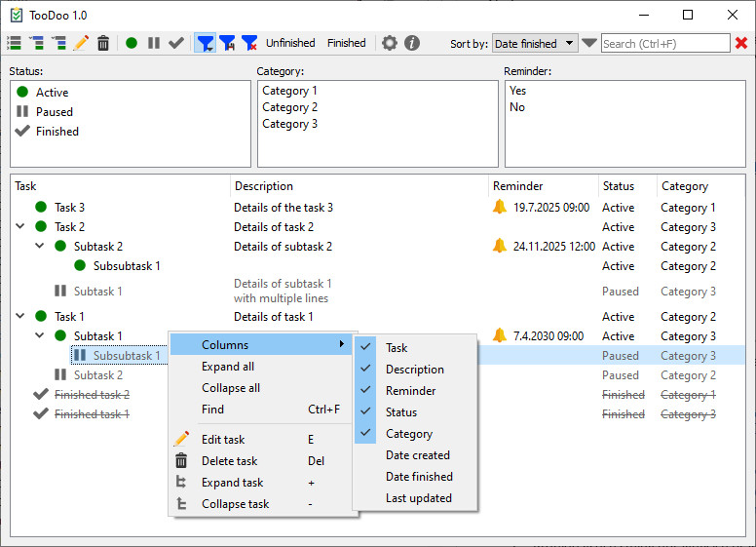
Task: Click the tree icon beside Collapse task
Action: pos(181,503)
